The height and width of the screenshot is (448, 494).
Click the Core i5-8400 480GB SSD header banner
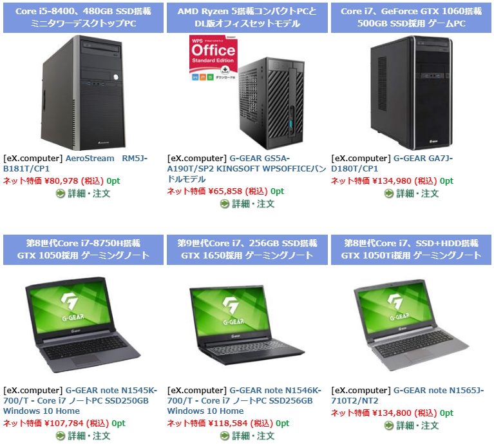click(83, 17)
